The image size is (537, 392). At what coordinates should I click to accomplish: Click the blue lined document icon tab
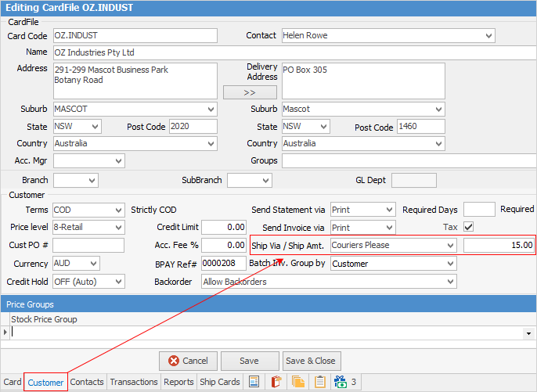coord(254,383)
